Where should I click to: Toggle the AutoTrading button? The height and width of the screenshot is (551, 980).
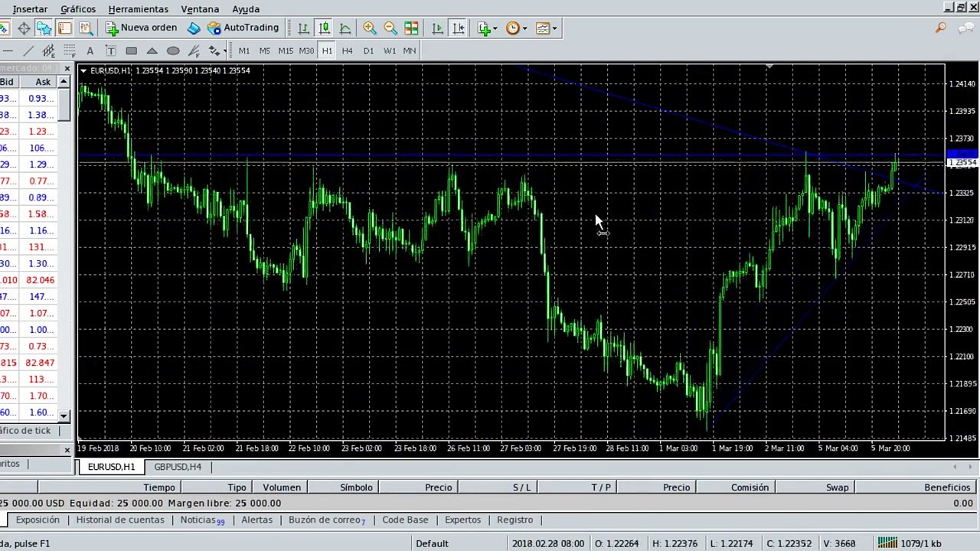pos(243,28)
